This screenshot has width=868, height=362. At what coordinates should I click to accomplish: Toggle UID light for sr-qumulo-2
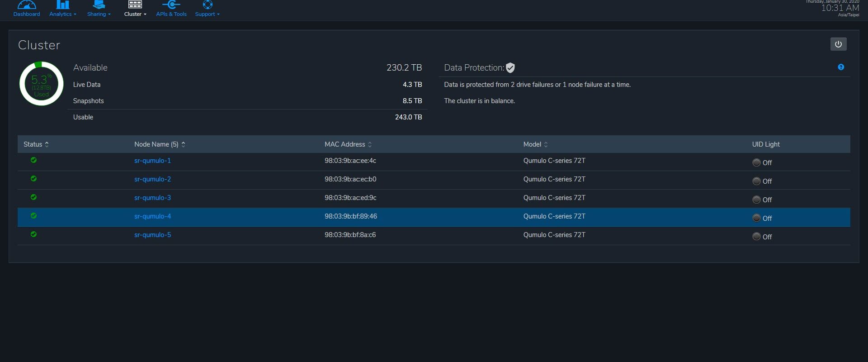(756, 181)
